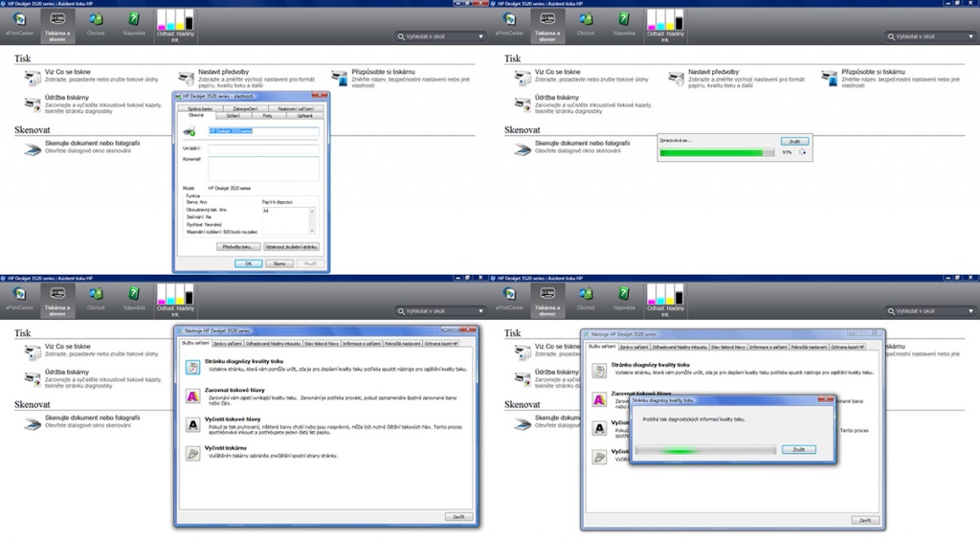Click Zarovnat tiskové hlavy icon in toolbox without popup
The height and width of the screenshot is (543, 980).
(193, 396)
